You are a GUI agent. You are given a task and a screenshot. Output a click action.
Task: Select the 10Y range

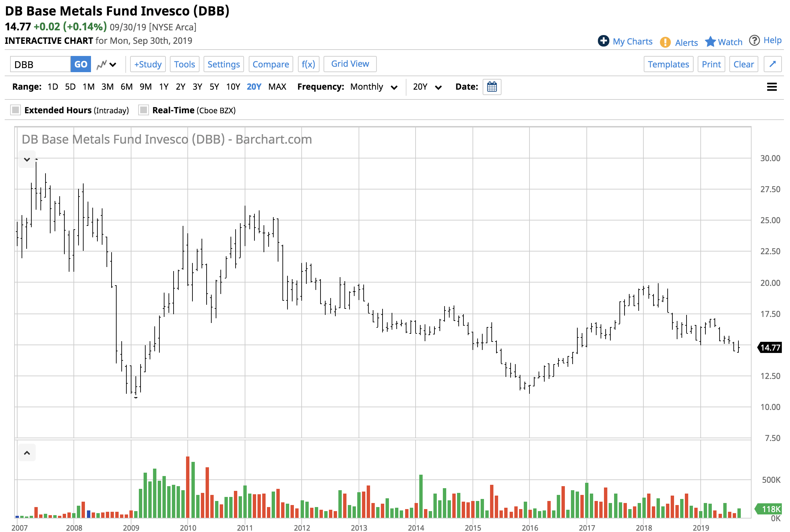(233, 87)
